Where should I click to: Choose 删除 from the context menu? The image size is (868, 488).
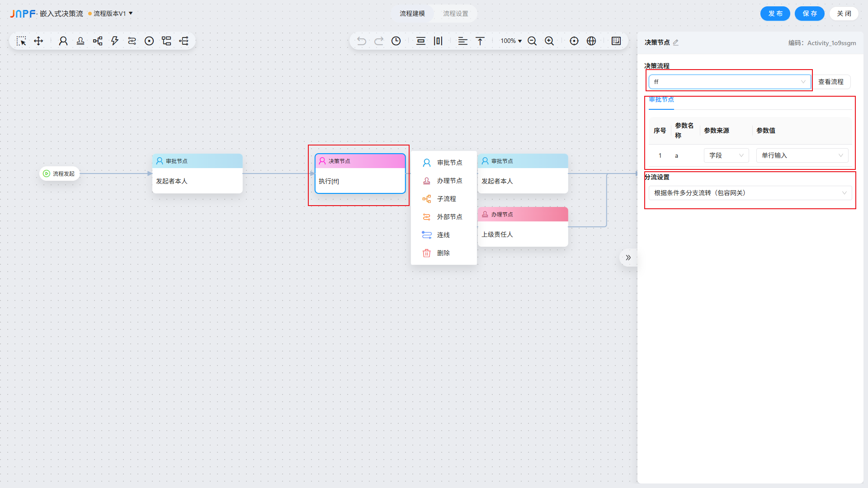click(443, 253)
